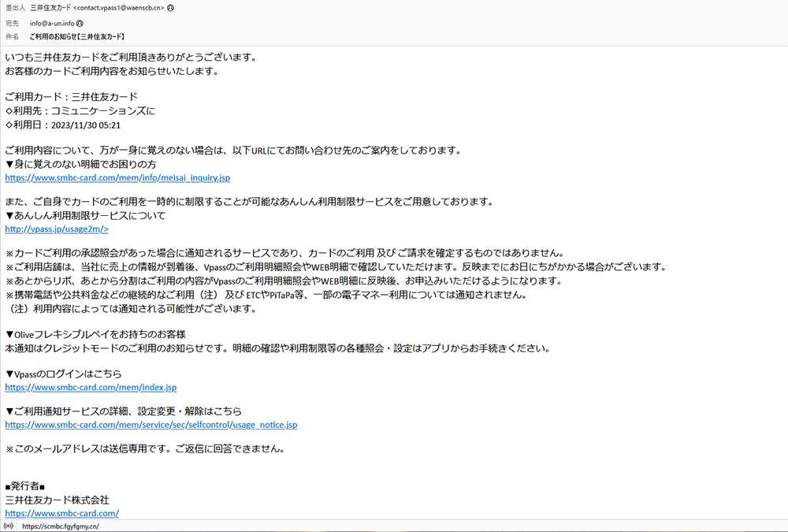
Task: Click the company name 三井住友カード株式会社
Action: (57, 500)
